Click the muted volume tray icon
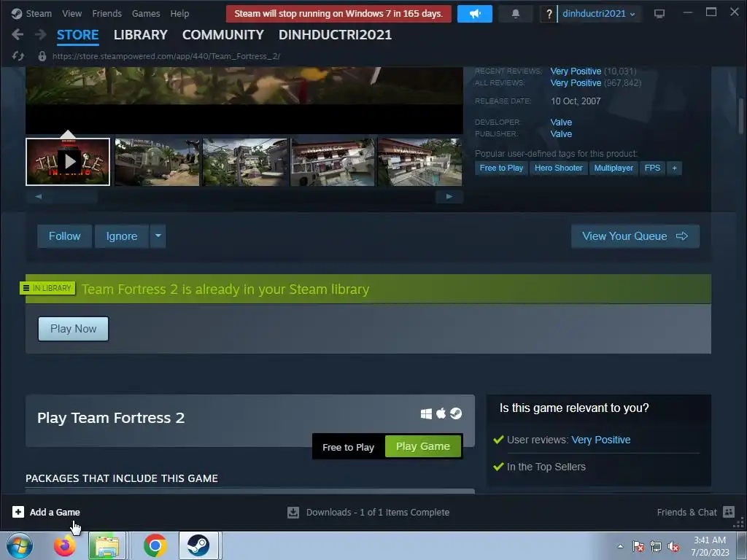 tap(673, 547)
